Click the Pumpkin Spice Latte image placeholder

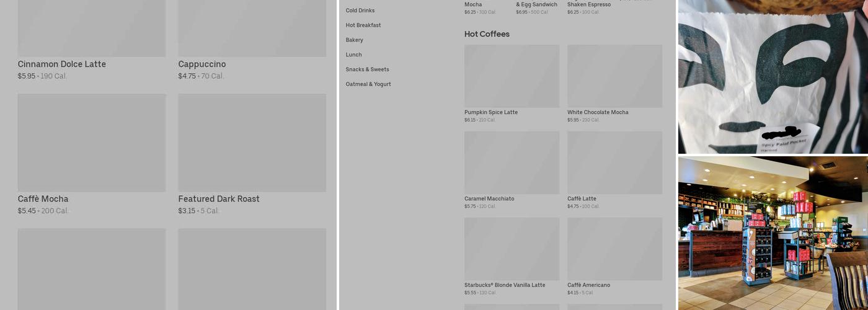coord(511,76)
